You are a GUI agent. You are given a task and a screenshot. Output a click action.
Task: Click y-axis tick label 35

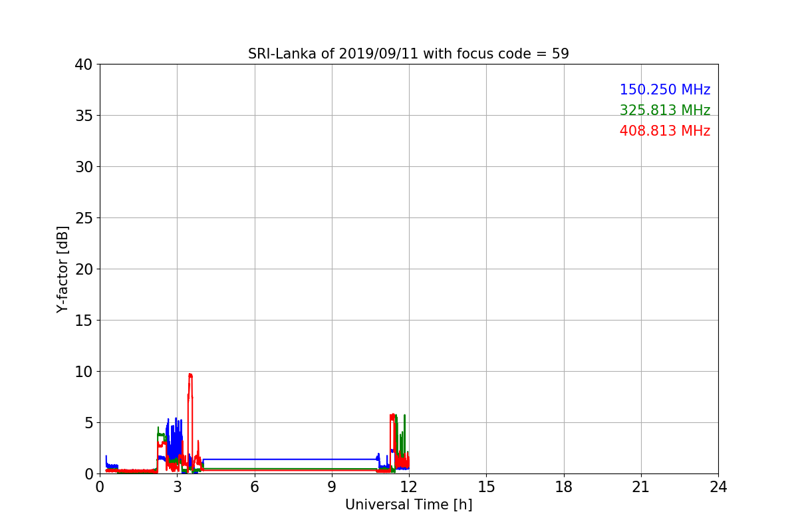coord(84,116)
